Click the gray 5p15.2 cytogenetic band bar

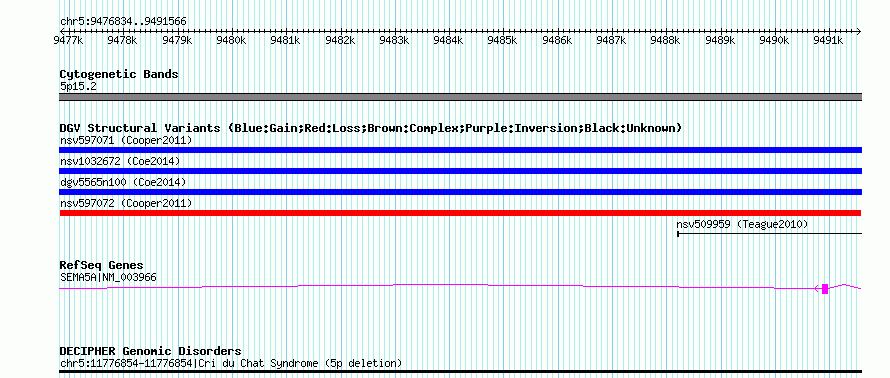coord(460,96)
